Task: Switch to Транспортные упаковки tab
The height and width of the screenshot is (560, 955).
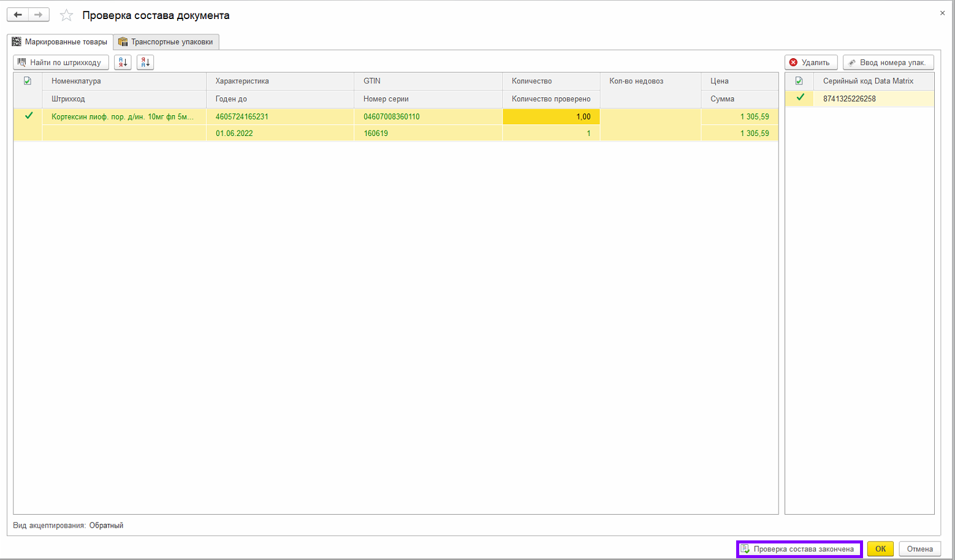Action: pos(166,42)
